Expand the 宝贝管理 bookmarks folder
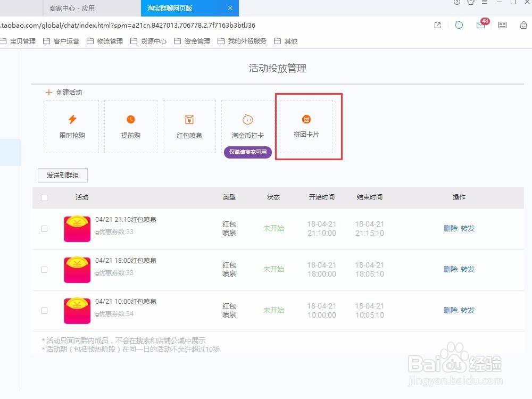The height and width of the screenshot is (399, 532). (22, 40)
